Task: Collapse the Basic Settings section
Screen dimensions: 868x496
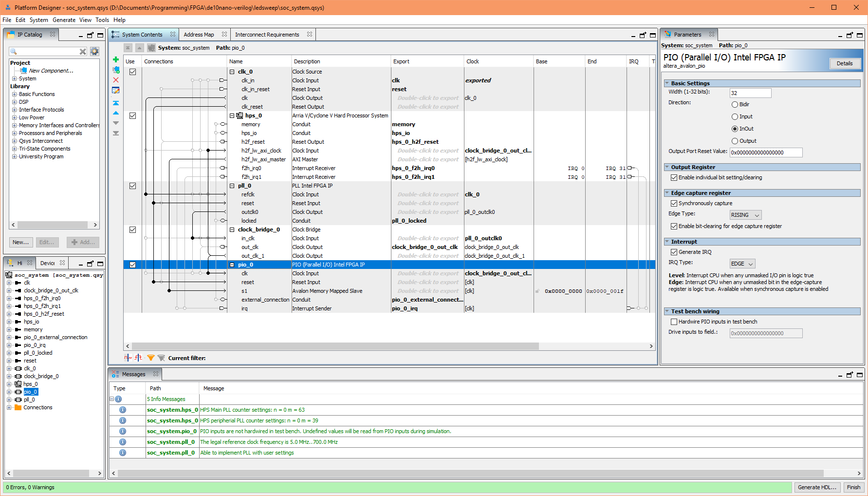Action: coord(667,83)
